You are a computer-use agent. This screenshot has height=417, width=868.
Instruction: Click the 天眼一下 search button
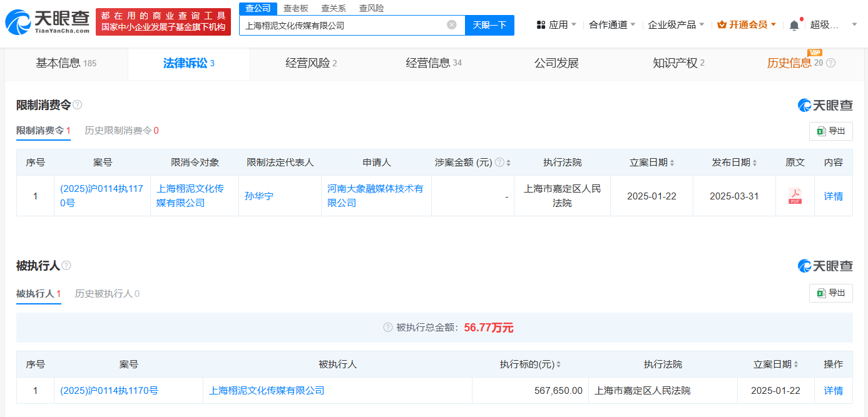click(489, 25)
